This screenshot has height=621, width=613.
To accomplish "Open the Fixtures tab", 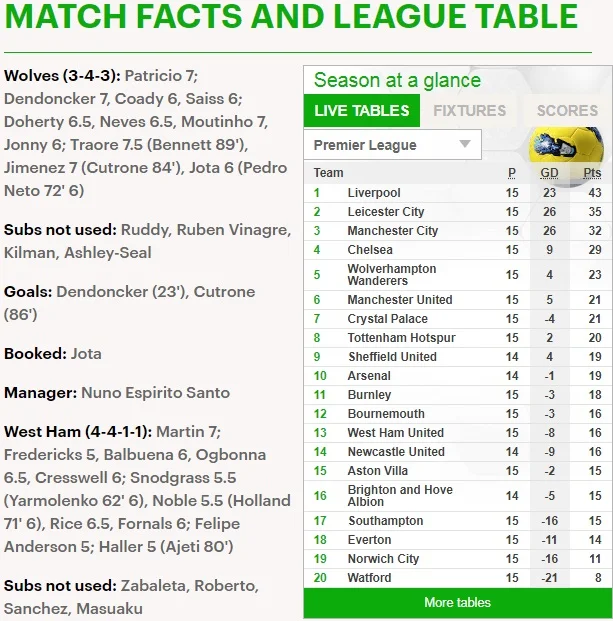I will [469, 111].
